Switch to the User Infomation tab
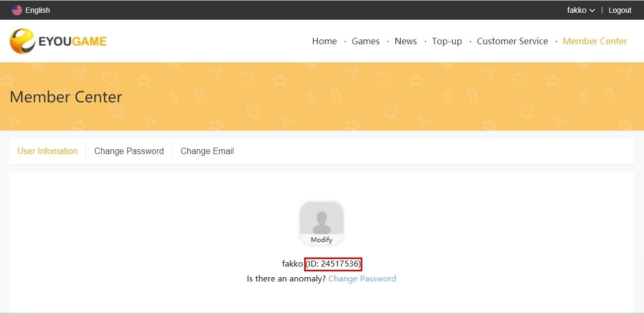The height and width of the screenshot is (314, 644). click(47, 151)
